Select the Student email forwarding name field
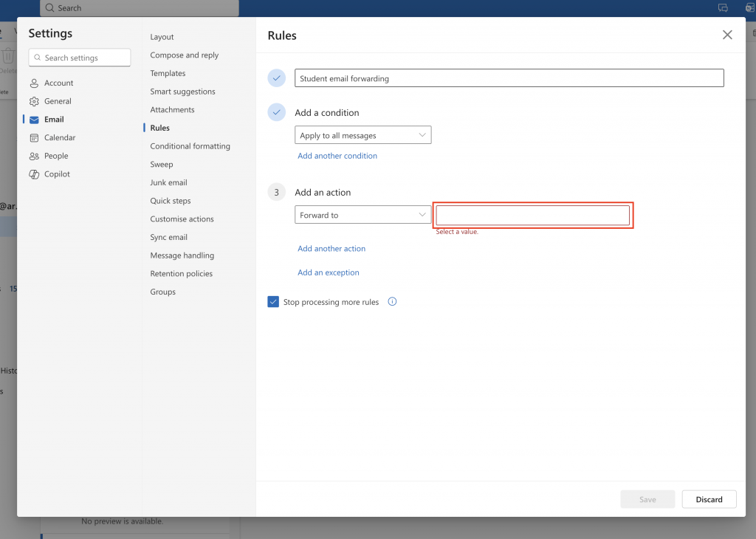 (x=509, y=78)
